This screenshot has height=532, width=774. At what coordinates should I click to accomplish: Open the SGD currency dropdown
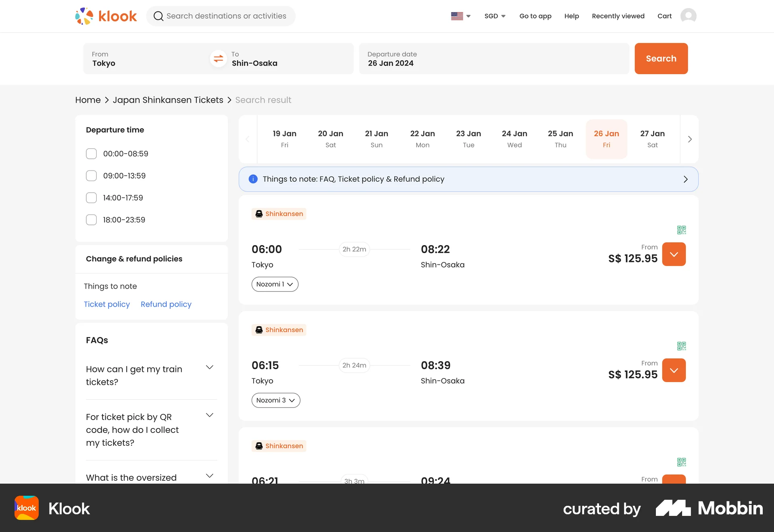click(495, 16)
